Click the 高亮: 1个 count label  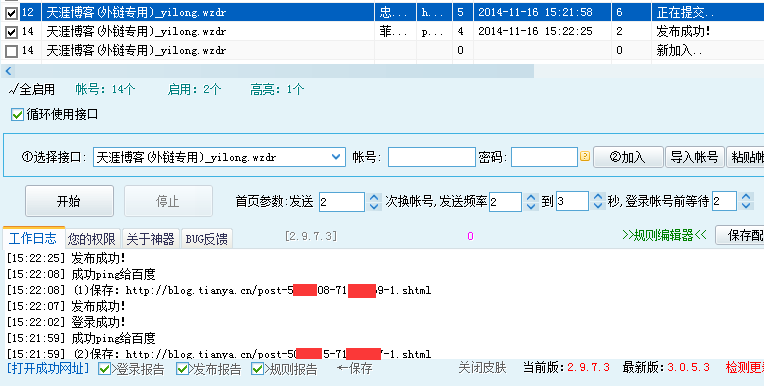(277, 90)
